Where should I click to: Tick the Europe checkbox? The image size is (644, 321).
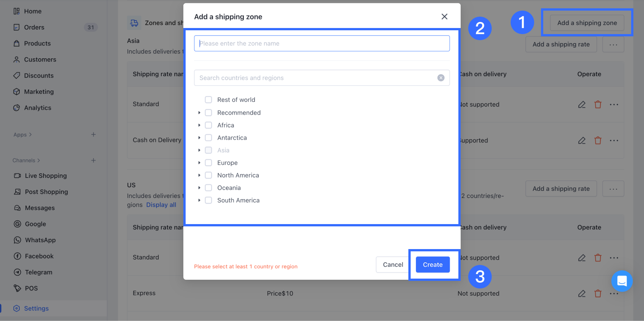click(x=208, y=163)
